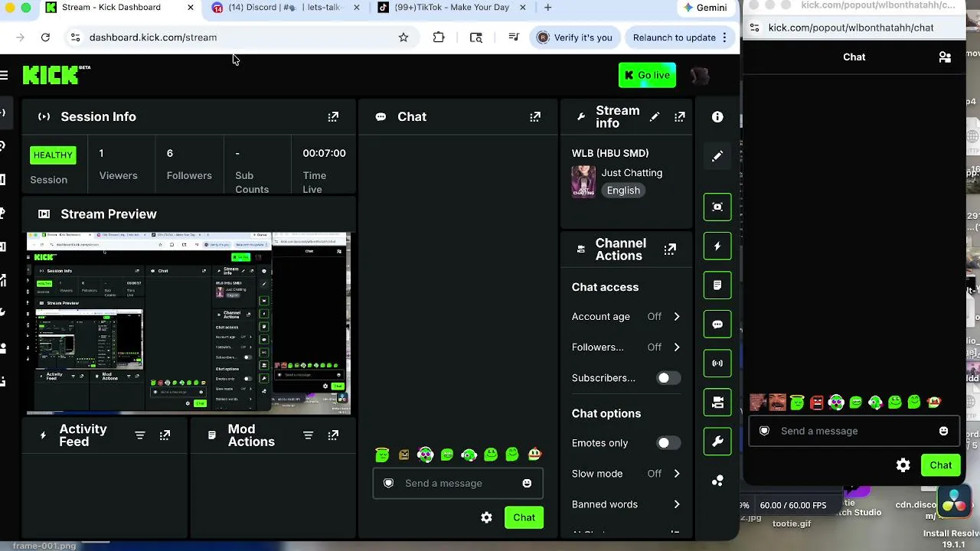Click the info icon in right sidebar
980x551 pixels.
coord(717,117)
